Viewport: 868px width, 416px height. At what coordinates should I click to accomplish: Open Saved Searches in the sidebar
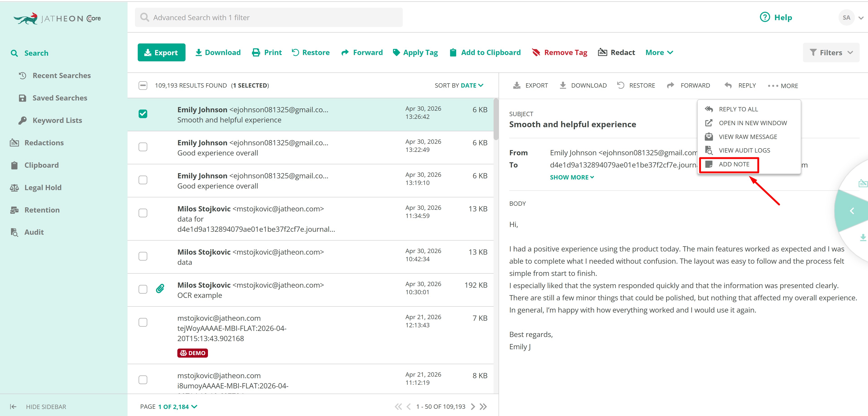[x=53, y=98]
